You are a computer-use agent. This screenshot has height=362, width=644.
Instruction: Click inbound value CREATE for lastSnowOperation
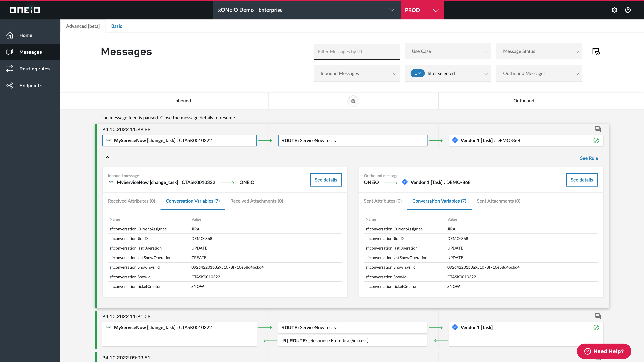pyautogui.click(x=199, y=258)
